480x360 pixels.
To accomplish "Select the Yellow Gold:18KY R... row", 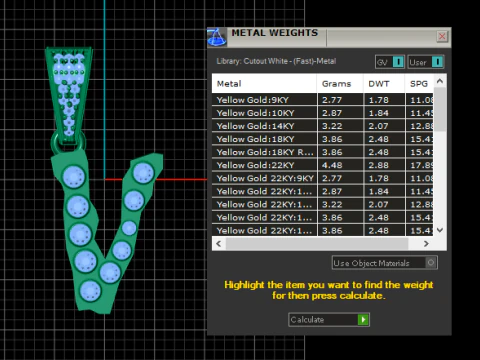I will (x=323, y=152).
